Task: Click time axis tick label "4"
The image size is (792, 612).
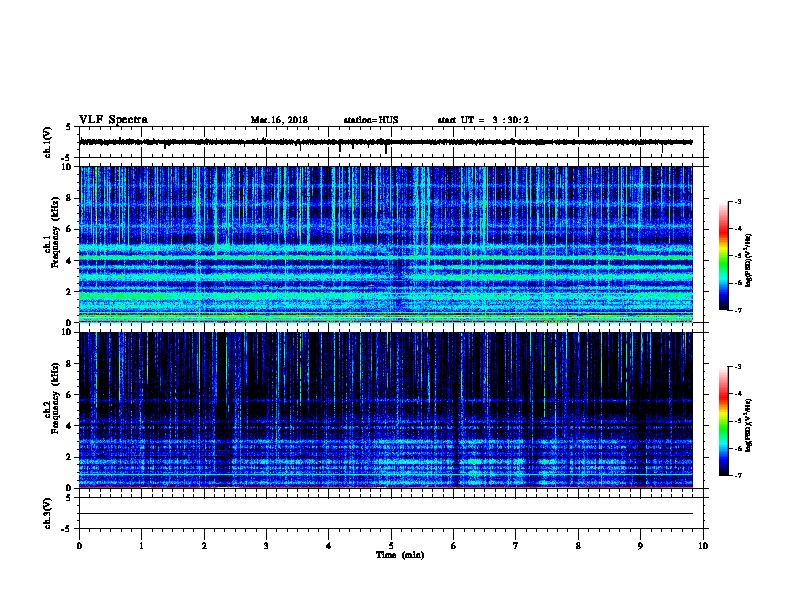Action: [328, 546]
